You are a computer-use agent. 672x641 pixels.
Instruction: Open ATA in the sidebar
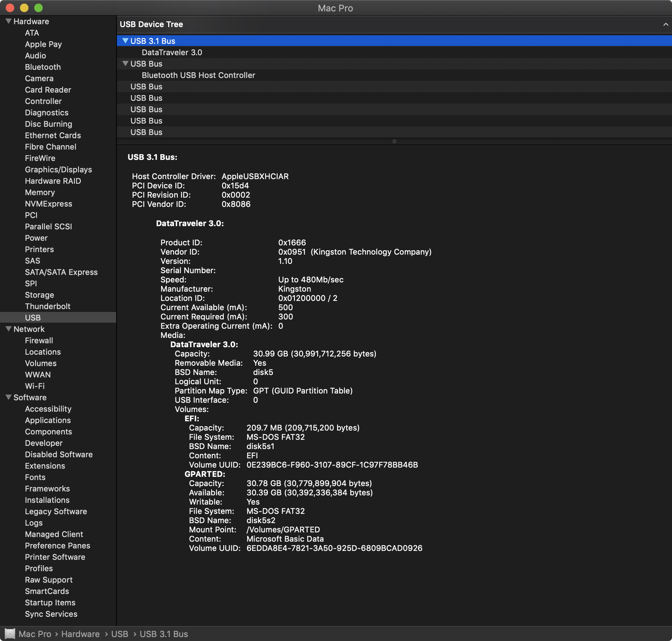click(x=32, y=33)
